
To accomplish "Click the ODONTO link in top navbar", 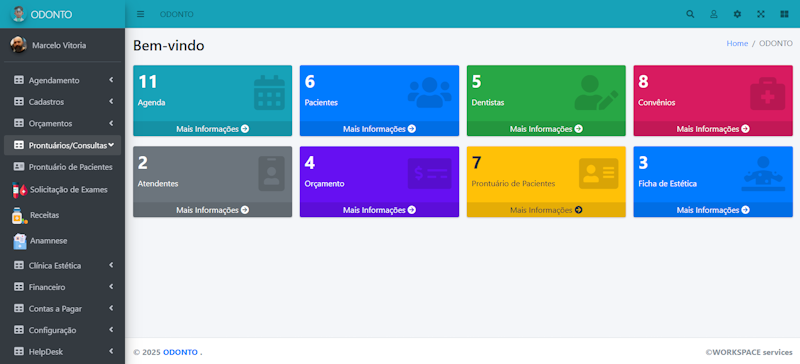I will (177, 14).
